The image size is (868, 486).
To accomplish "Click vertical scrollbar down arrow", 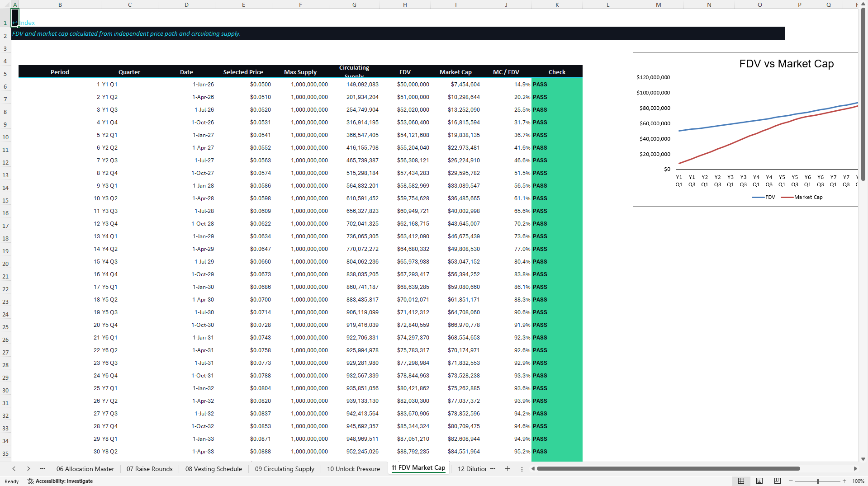I will coord(863,459).
